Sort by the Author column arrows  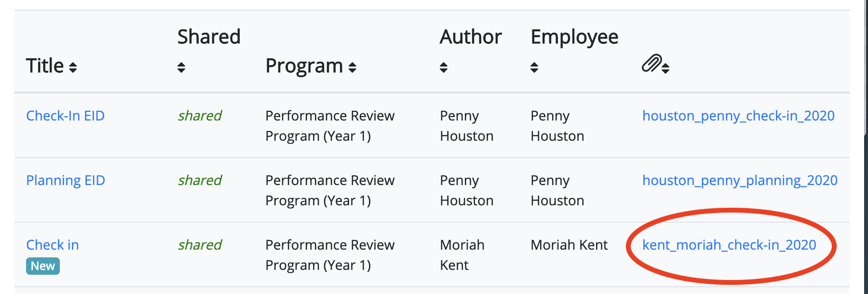(444, 67)
